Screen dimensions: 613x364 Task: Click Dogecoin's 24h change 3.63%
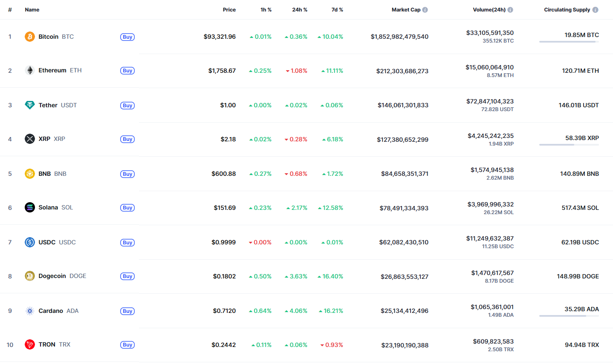click(x=296, y=276)
